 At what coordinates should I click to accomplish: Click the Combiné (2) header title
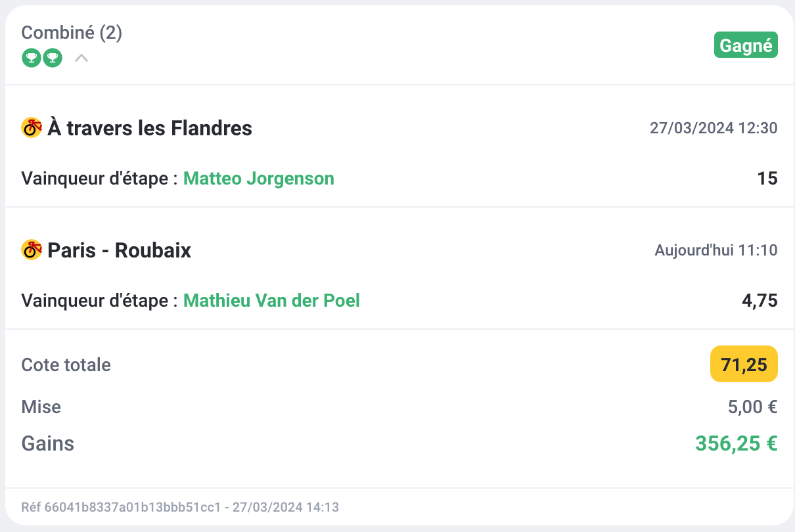(72, 33)
